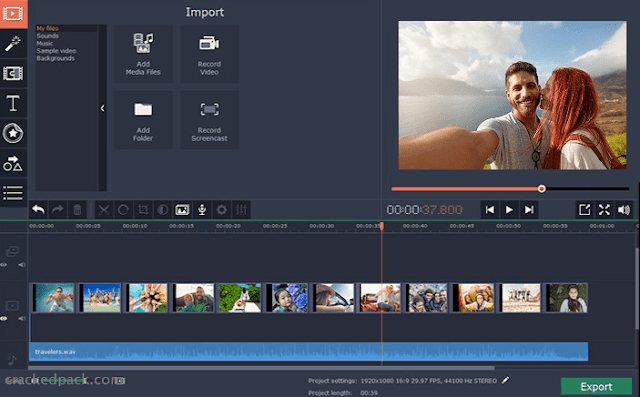Open the Filters magic wand tab

click(x=13, y=44)
